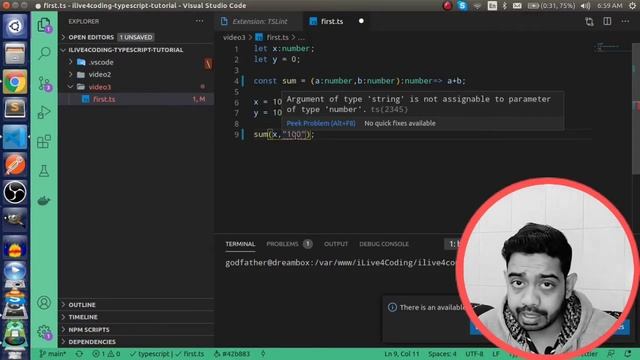Open Files manager from the dock
Screen dimensions: 640x360
point(15,54)
